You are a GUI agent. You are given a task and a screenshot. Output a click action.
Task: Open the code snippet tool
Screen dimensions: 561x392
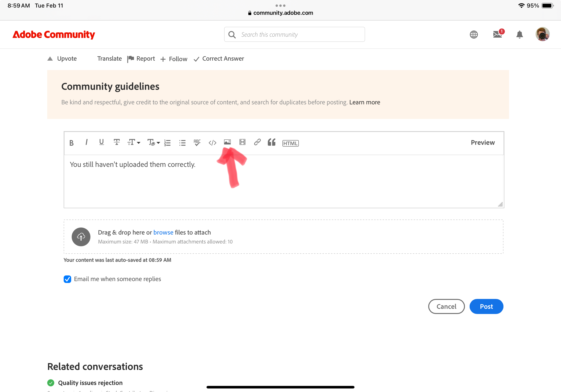tap(212, 142)
